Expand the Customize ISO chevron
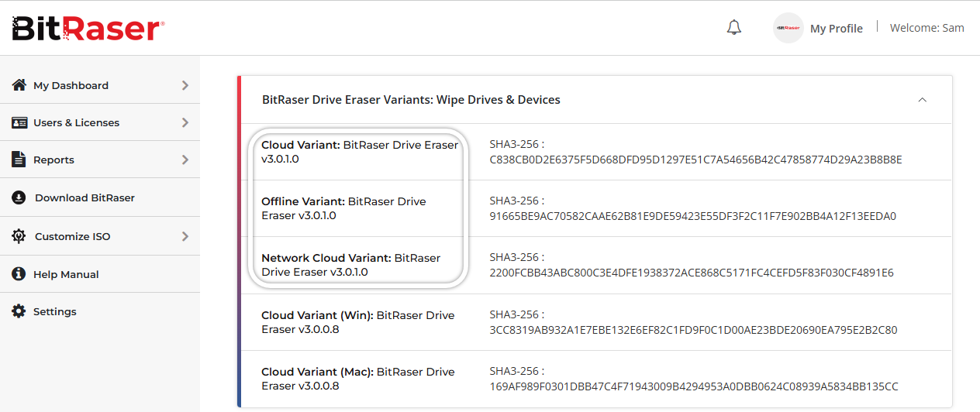The image size is (980, 412). [x=185, y=236]
